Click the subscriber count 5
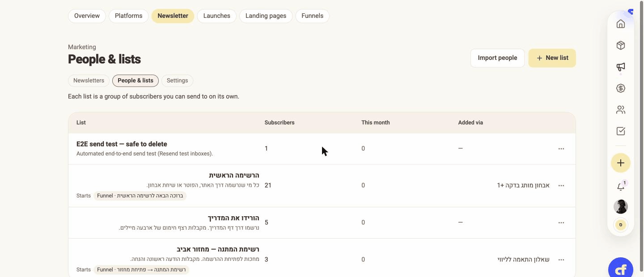644x277 pixels. pos(267,222)
